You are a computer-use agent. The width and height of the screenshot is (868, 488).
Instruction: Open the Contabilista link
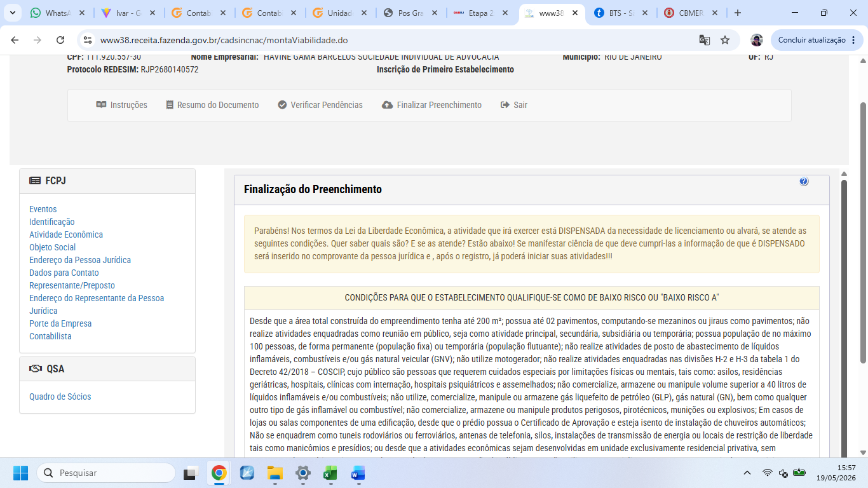[x=50, y=336]
